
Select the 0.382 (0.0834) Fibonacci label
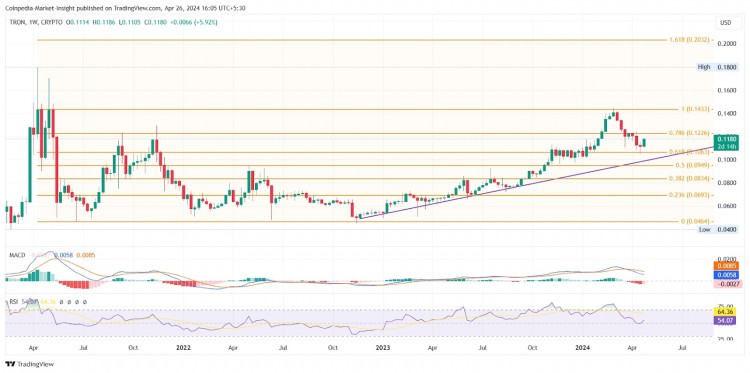(689, 178)
